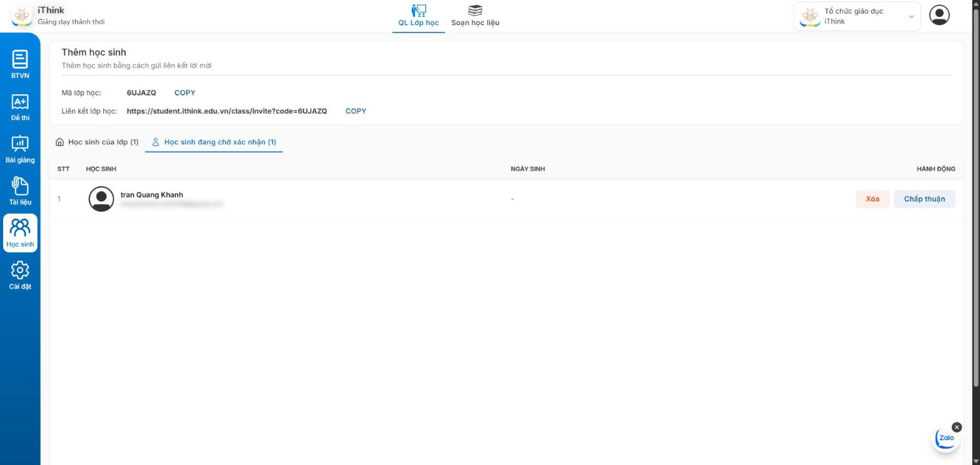The width and height of the screenshot is (980, 465).
Task: Copy the class code 6UJAZQ
Action: point(184,92)
